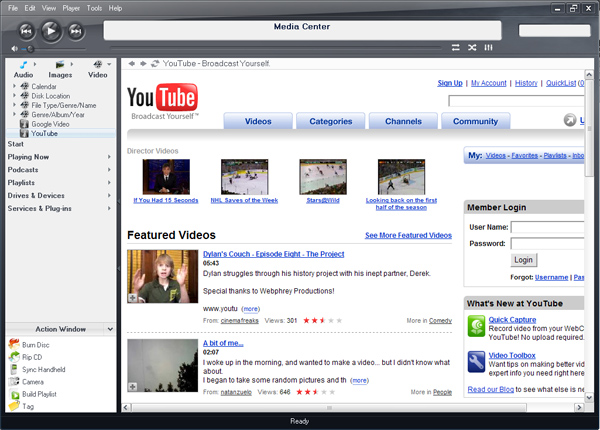
Task: Click the Tag icon
Action: (14, 406)
